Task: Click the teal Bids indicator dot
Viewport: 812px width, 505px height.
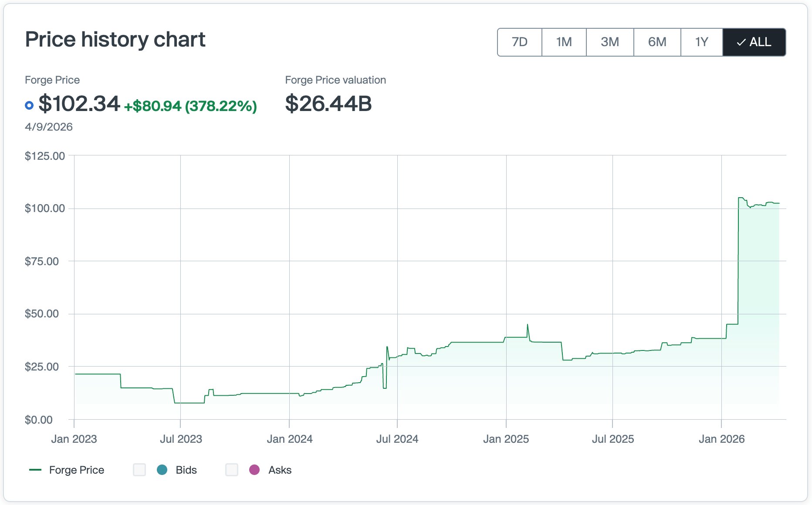Action: coord(162,470)
